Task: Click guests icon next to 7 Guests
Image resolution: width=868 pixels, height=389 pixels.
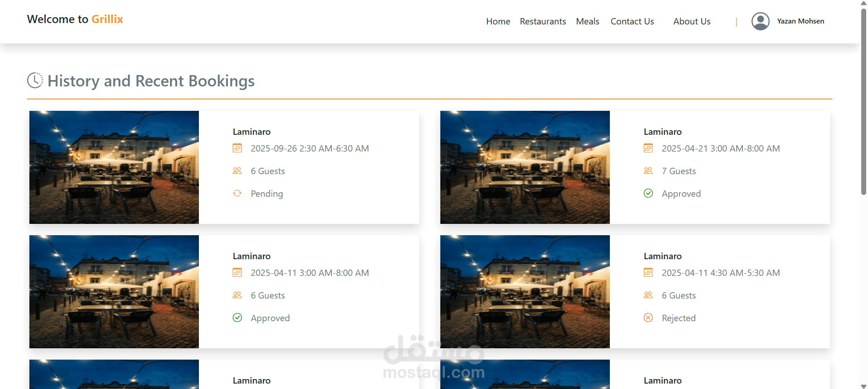Action: tap(648, 171)
